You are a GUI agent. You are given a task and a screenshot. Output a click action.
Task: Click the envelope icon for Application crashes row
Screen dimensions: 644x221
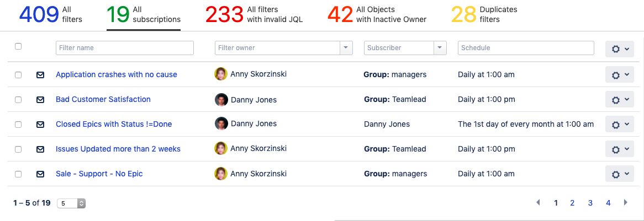coord(40,75)
